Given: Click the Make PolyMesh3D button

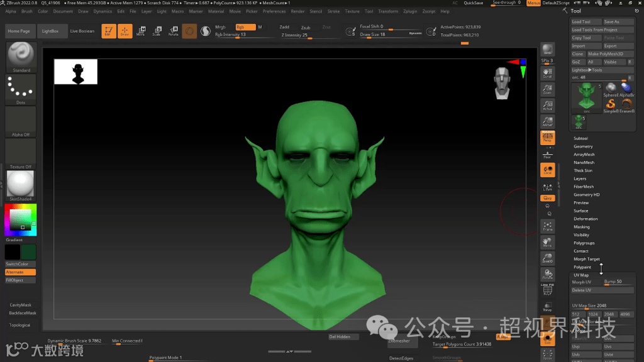Looking at the screenshot, I should 606,54.
